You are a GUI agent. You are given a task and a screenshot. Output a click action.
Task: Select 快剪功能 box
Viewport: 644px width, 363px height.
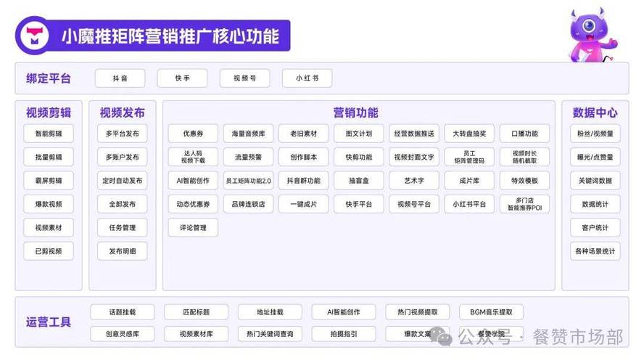pos(359,157)
